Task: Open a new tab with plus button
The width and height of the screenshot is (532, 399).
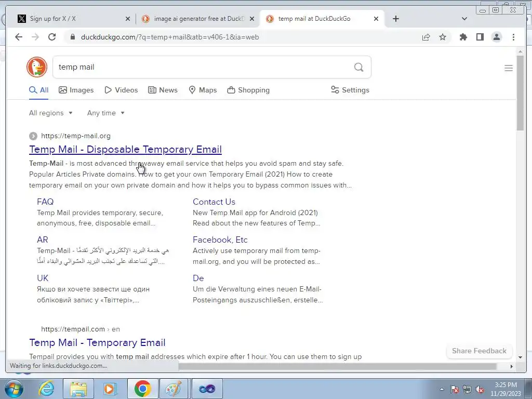Action: pos(395,19)
